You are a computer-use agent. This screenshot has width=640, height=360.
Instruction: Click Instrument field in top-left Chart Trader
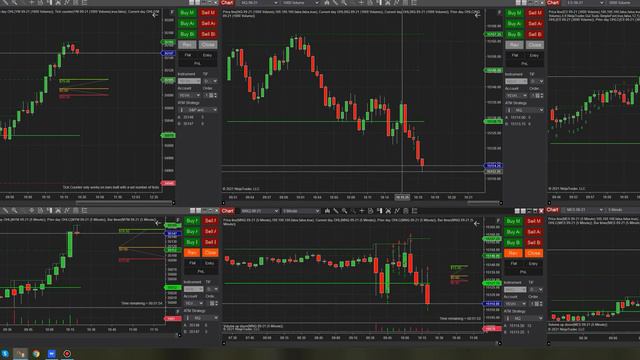point(189,81)
